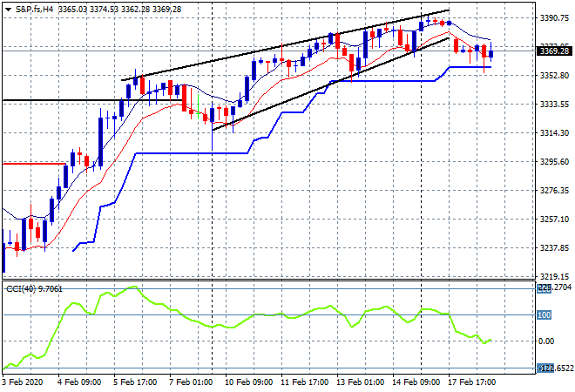Click the 10 Feb 09:00 time label
The image size is (575, 392).
tap(248, 382)
